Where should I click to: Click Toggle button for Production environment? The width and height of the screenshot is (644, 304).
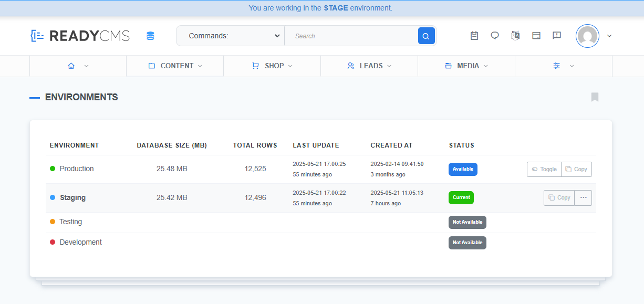[x=544, y=169]
